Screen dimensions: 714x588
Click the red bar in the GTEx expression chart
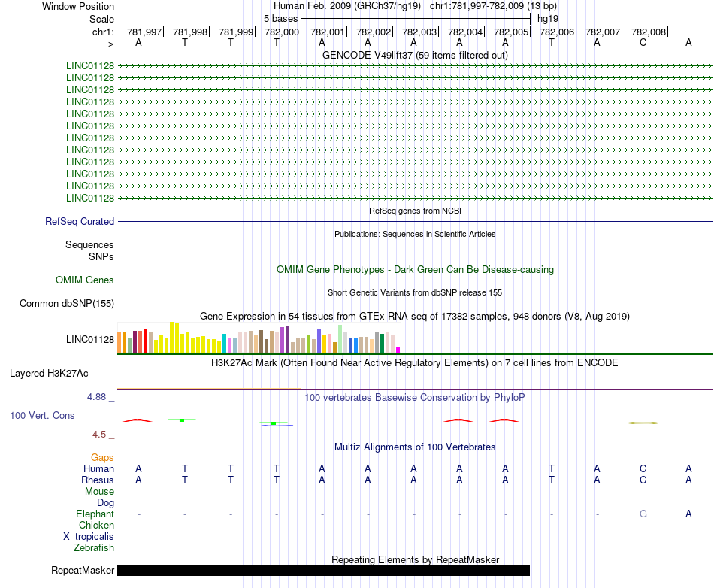(x=145, y=341)
